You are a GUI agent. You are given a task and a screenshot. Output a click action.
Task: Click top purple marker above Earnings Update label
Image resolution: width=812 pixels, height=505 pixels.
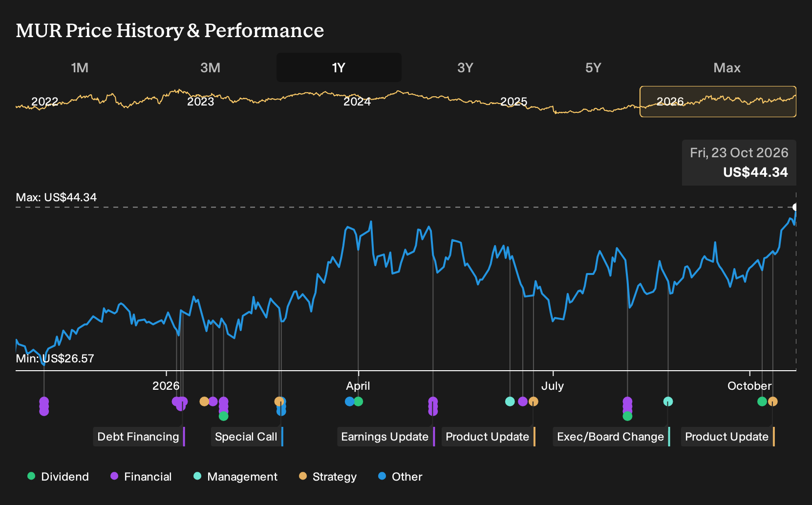[433, 401]
